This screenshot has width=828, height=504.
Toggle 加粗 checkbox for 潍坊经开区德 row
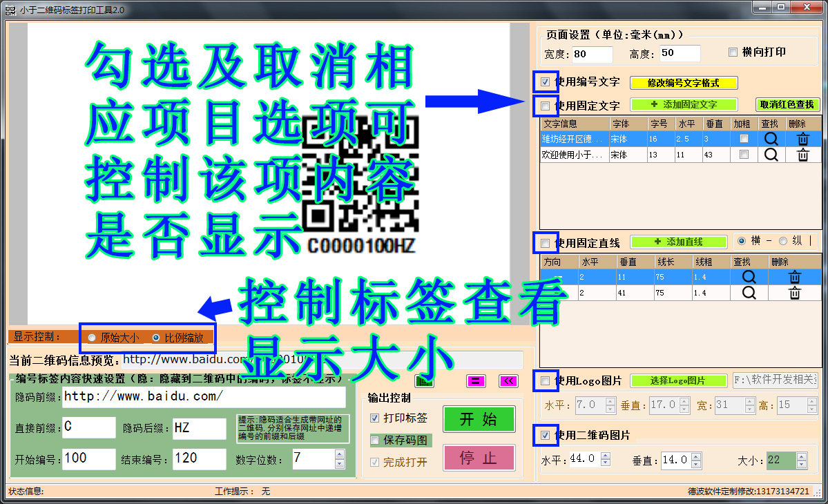[744, 139]
